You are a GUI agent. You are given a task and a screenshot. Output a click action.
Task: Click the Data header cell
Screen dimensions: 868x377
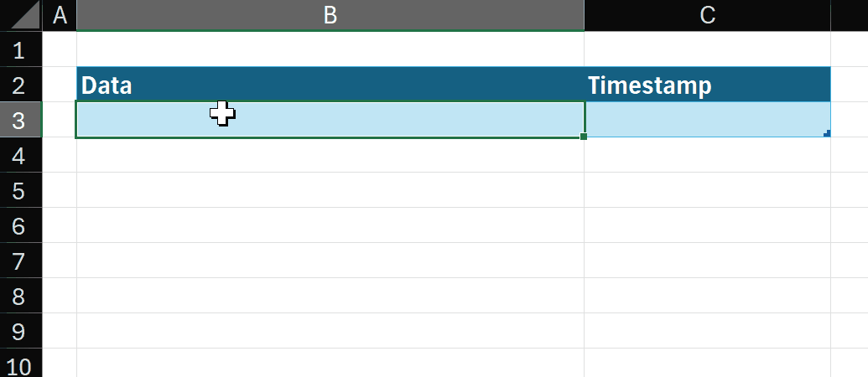tap(330, 85)
